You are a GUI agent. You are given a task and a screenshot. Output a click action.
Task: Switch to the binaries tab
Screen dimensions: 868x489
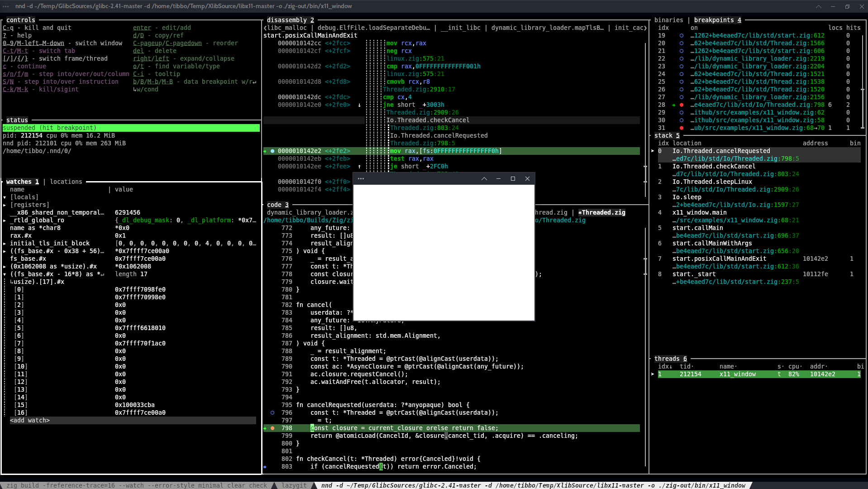point(668,20)
